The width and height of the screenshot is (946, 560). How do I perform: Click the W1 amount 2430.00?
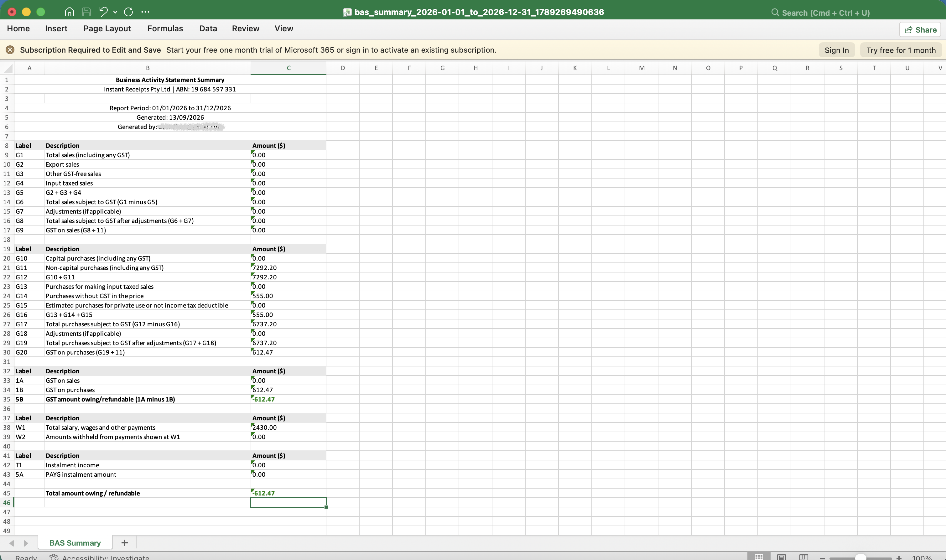pos(288,428)
